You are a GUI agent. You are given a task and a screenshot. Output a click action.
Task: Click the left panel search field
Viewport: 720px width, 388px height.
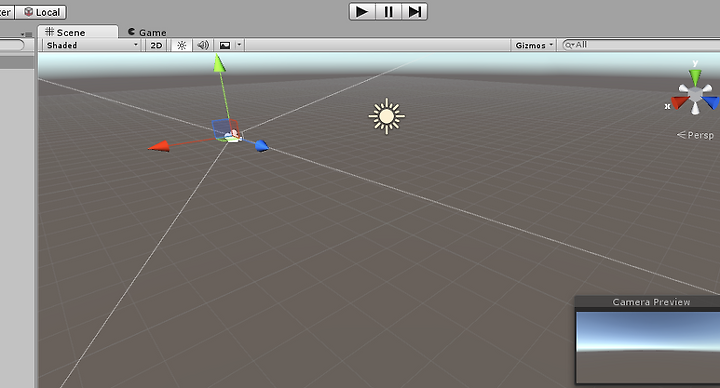[12, 45]
